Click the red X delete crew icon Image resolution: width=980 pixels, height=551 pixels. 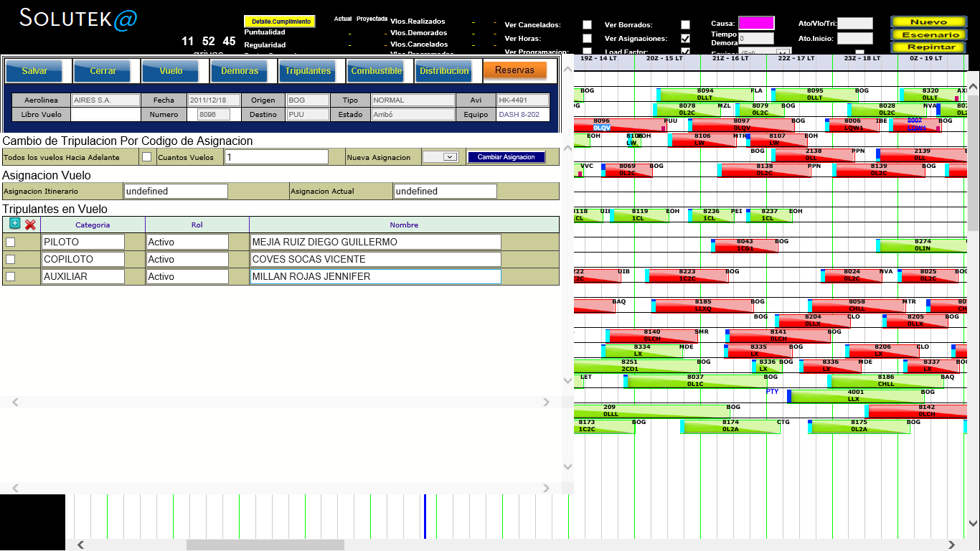coord(30,225)
